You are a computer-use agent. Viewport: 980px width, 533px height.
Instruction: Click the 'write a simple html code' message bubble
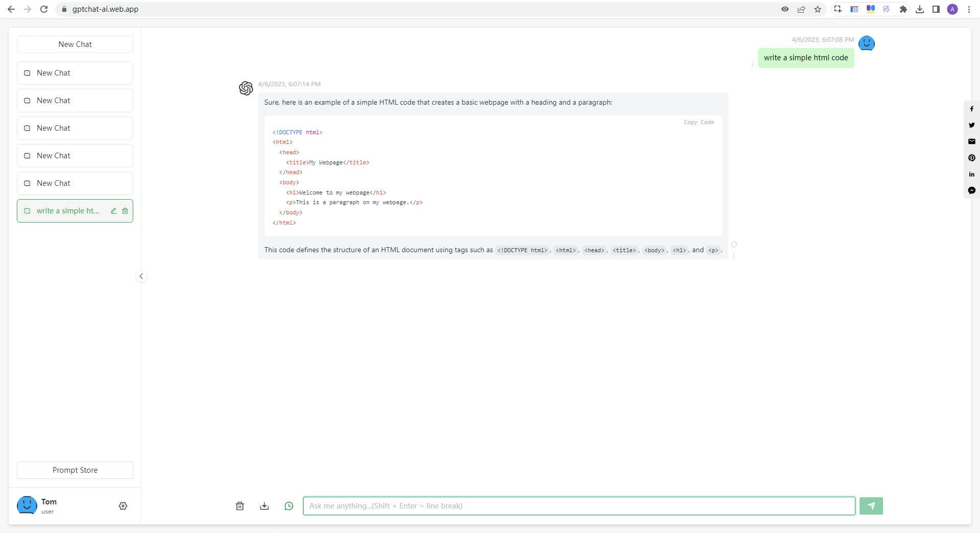[806, 58]
